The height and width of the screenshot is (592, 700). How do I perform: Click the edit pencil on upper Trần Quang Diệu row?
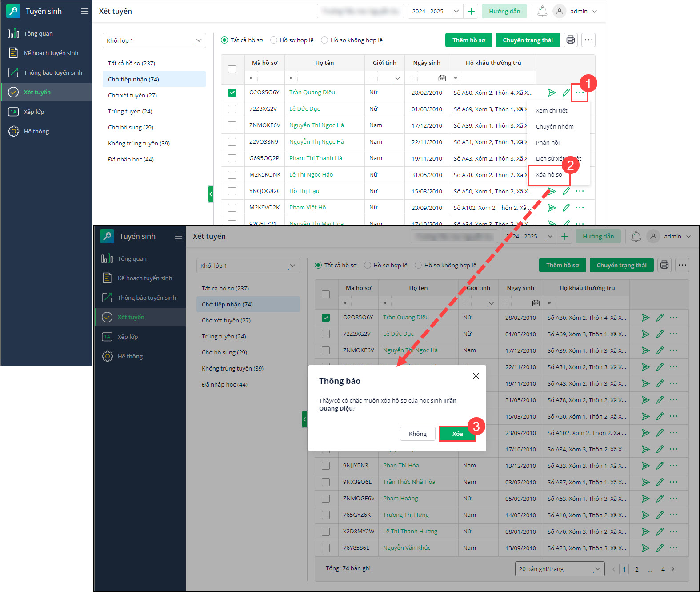[x=566, y=93]
